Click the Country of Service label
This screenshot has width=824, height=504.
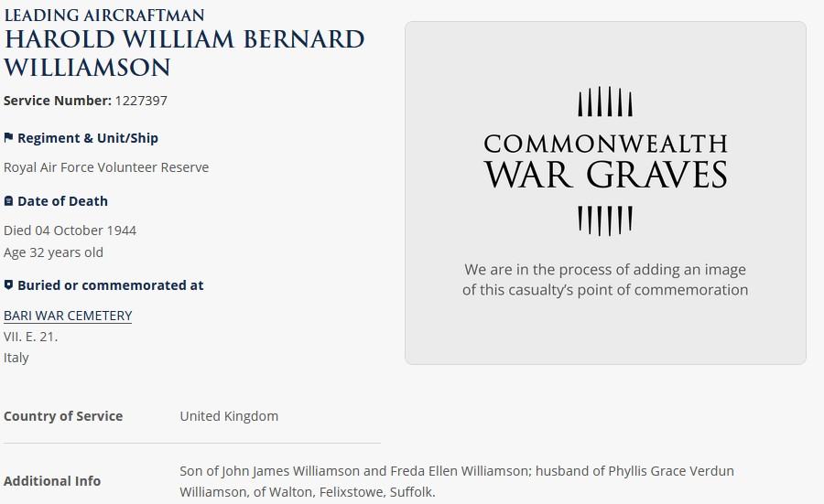tap(63, 416)
